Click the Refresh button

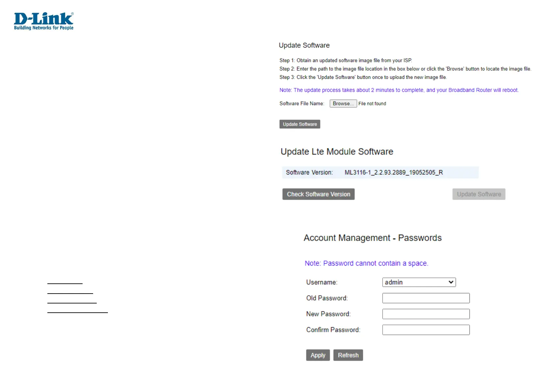pos(348,355)
